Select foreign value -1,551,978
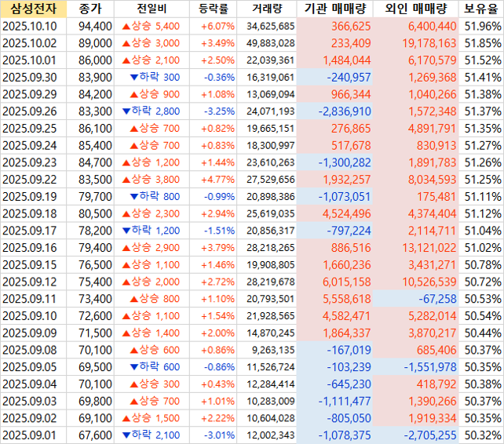 416,367
